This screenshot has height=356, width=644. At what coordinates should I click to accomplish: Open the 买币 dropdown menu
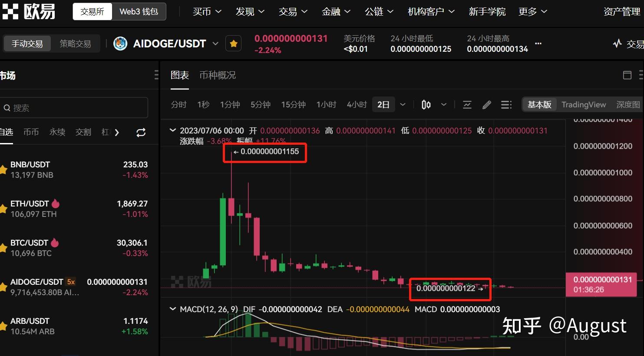click(x=207, y=12)
